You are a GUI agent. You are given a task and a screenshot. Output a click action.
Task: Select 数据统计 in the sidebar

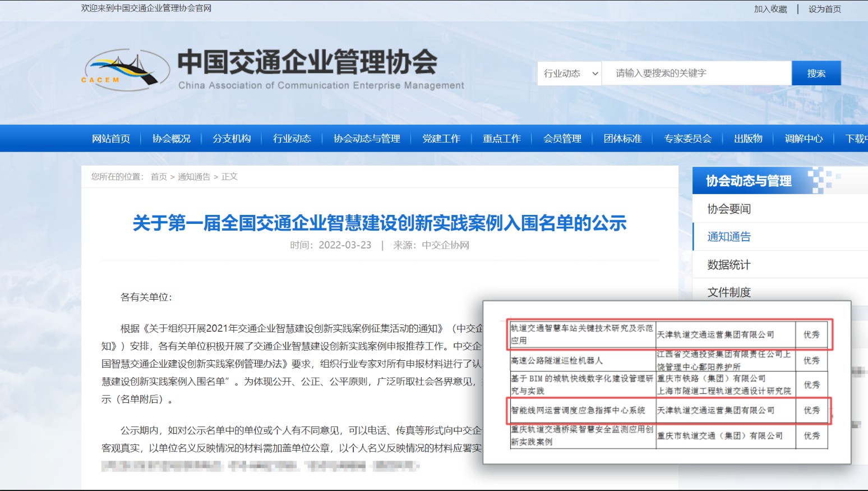(729, 265)
